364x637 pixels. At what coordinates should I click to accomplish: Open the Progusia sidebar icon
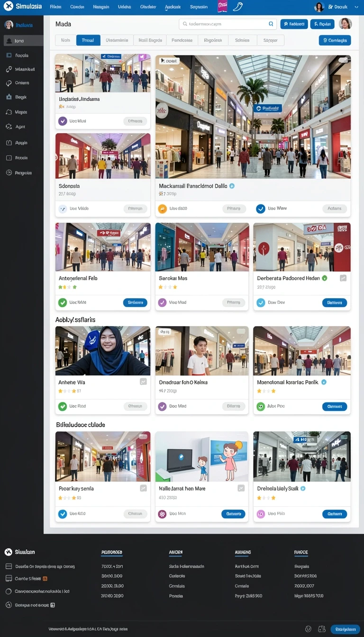pyautogui.click(x=9, y=173)
